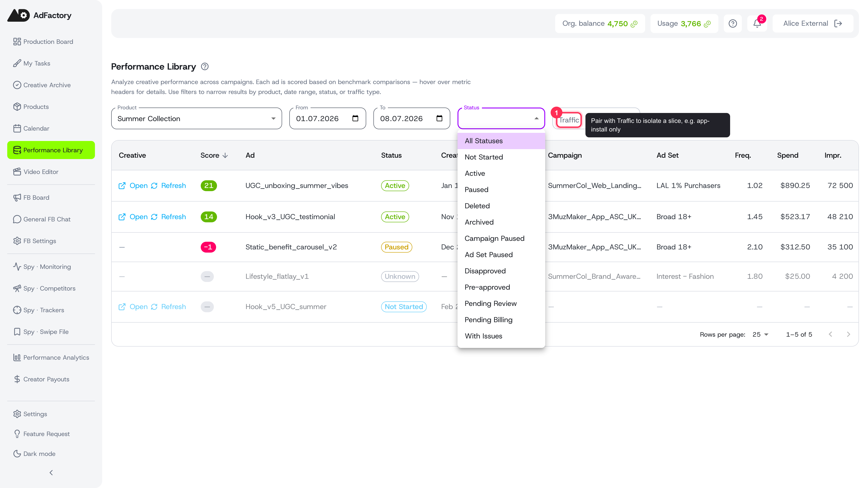The image size is (868, 488).
Task: Open General FB Chat in sidebar
Action: coord(51,219)
